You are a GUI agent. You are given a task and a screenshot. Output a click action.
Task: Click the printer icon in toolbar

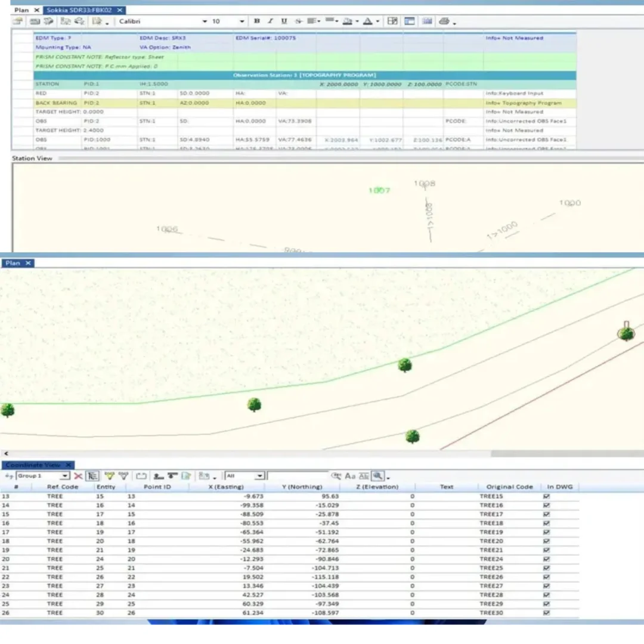click(444, 21)
